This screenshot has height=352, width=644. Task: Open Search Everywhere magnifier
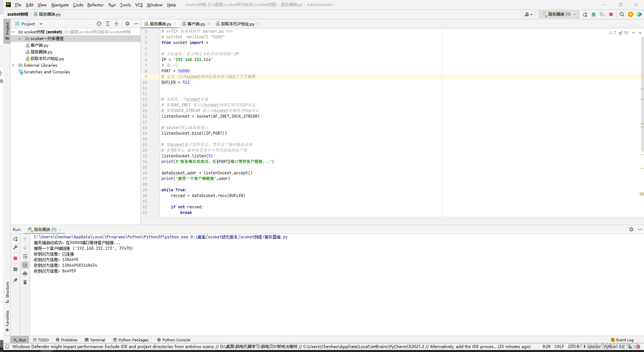(622, 14)
